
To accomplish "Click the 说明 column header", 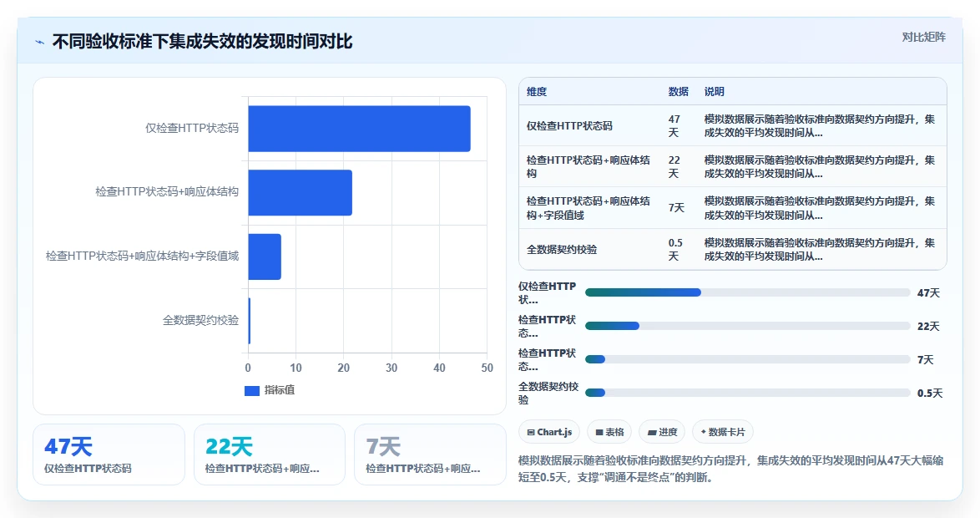I will click(x=714, y=92).
